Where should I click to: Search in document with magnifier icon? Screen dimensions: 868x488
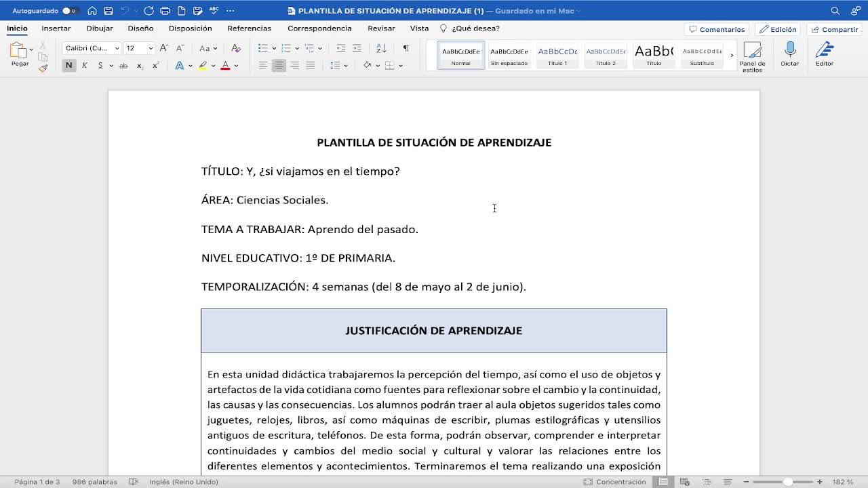point(835,11)
